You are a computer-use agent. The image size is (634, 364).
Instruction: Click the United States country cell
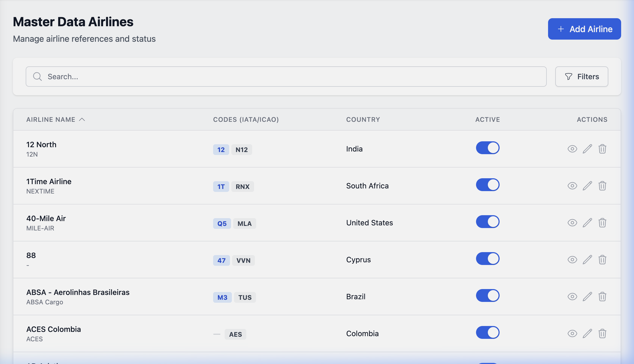tap(369, 223)
